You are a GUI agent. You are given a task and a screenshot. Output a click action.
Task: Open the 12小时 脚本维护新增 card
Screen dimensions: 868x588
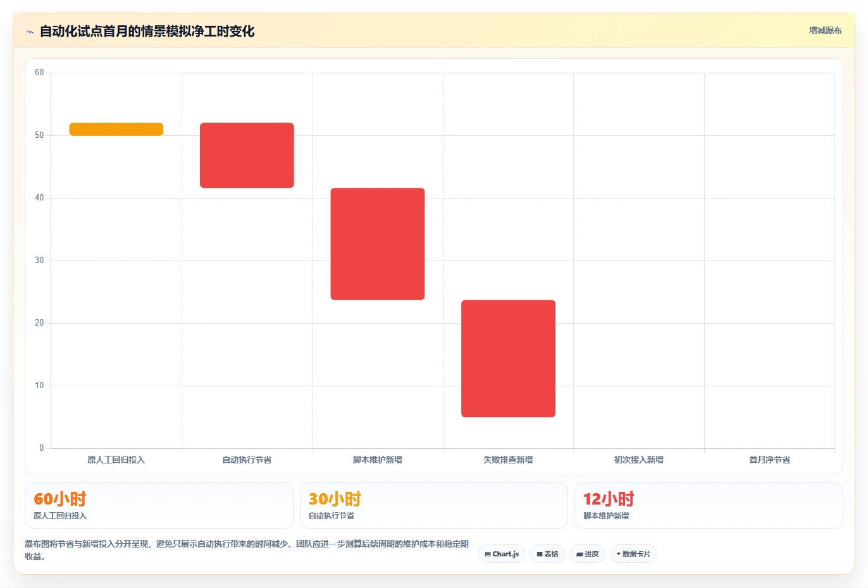click(x=709, y=505)
